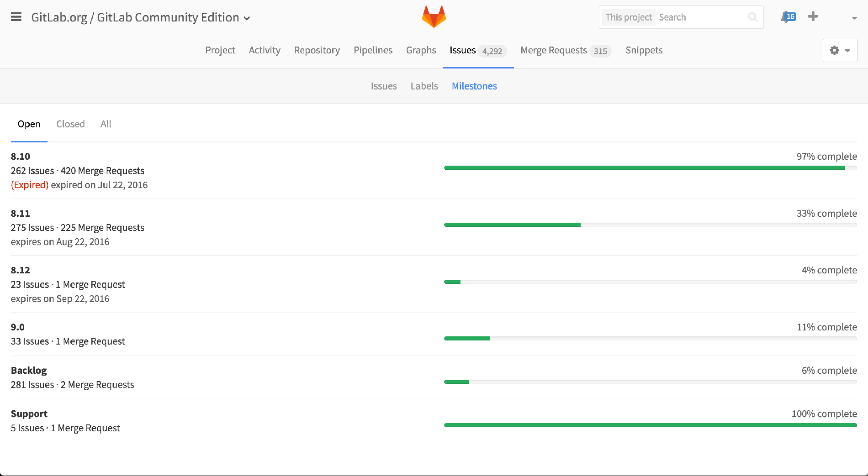Open the hamburger navigation menu

pos(16,17)
